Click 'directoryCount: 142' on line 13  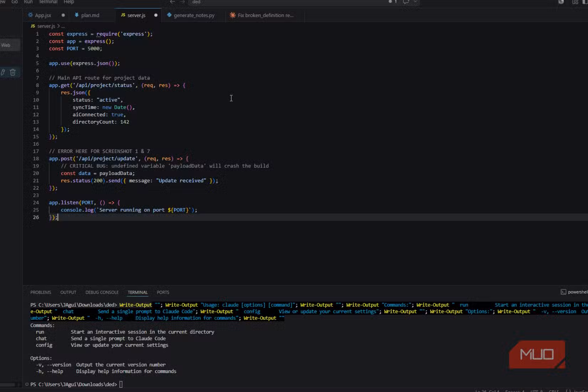click(x=101, y=122)
